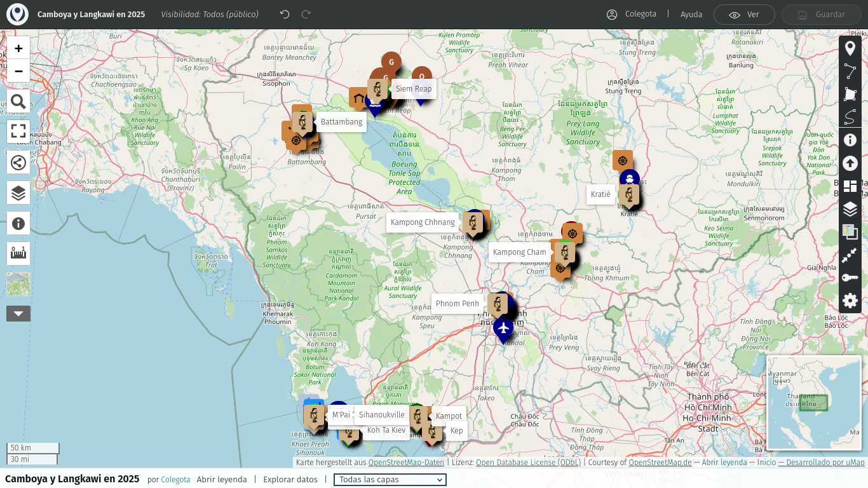Click the zoom in plus button
The height and width of the screenshot is (488, 868).
18,48
